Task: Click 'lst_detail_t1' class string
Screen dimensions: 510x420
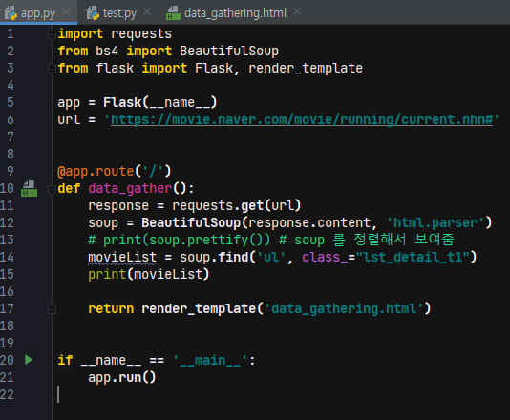Action: 413,257
